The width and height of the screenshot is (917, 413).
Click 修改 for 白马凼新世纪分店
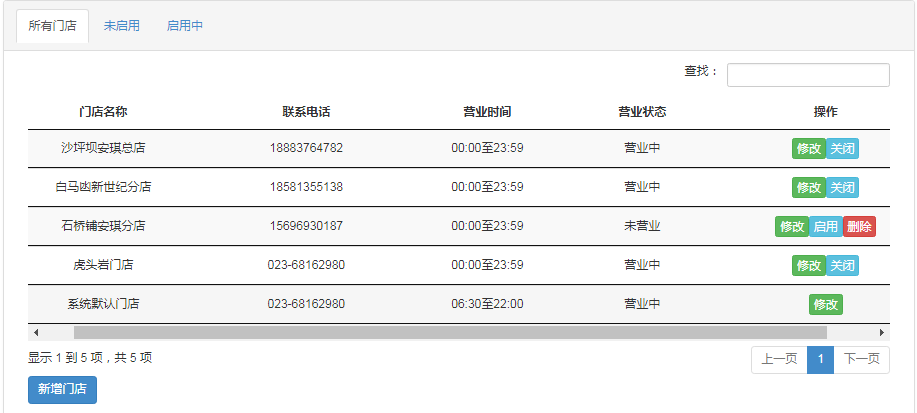[809, 187]
